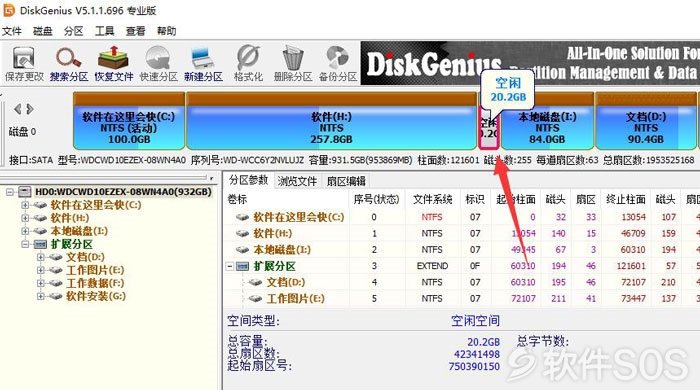The height and width of the screenshot is (390, 700).
Task: Launch the 恢复文件 recovery tool
Action: tap(113, 63)
